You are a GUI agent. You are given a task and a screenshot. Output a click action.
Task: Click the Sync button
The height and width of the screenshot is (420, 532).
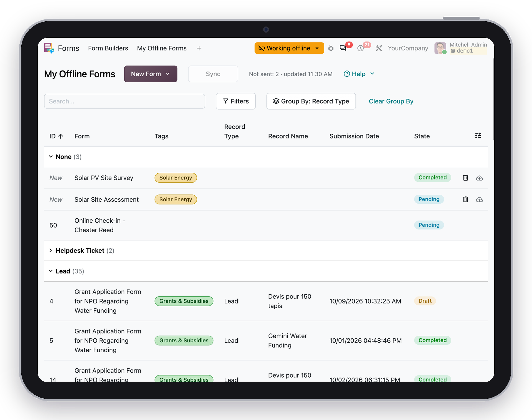[213, 74]
